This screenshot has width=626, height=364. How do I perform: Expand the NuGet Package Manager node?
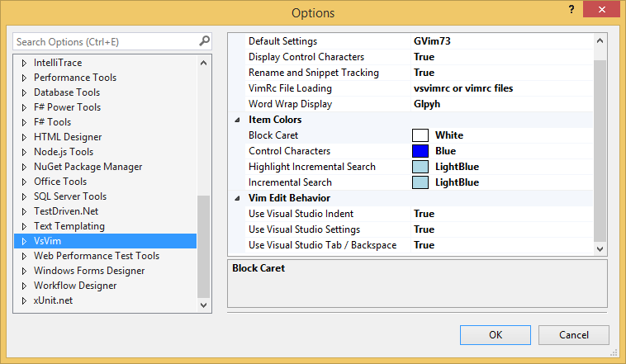24,167
